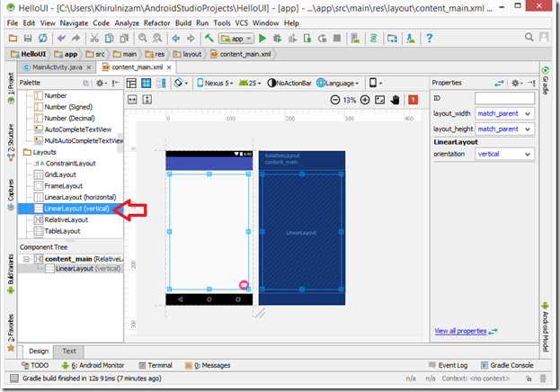This screenshot has width=560, height=392.
Task: Collapse the content_main tree node
Action: tap(26, 259)
